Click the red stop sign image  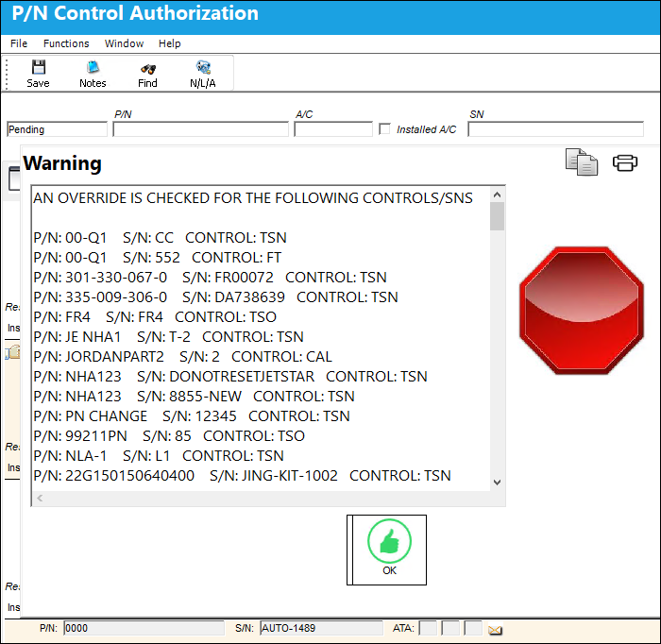[582, 311]
